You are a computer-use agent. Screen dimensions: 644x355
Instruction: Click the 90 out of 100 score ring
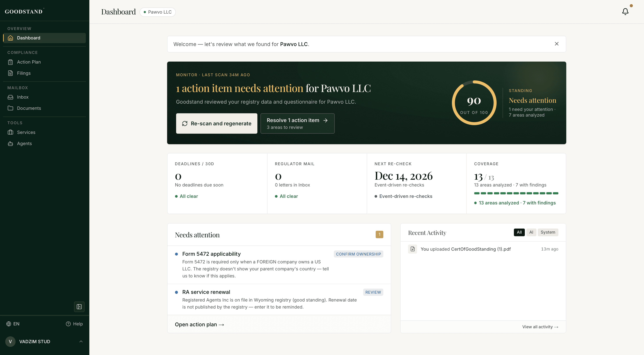click(474, 103)
